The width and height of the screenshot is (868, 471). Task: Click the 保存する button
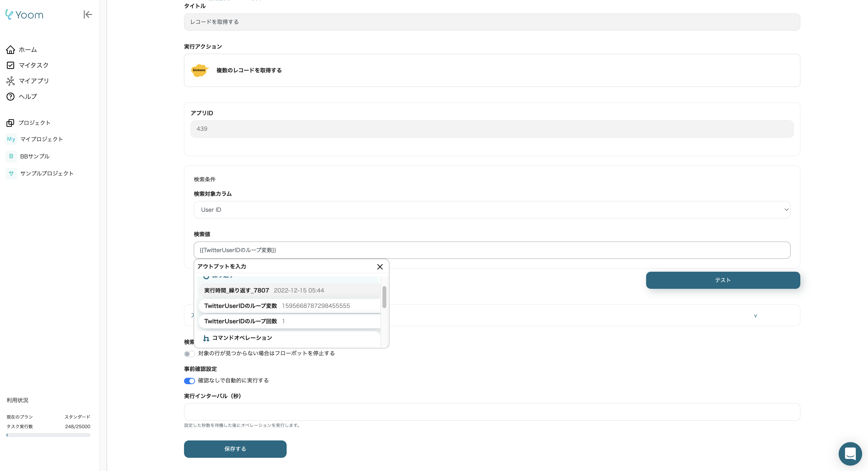pos(235,449)
